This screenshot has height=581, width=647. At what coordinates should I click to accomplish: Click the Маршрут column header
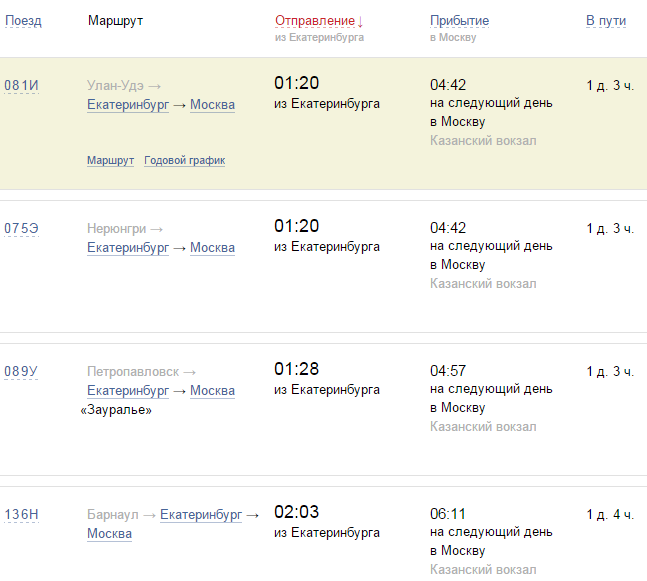[x=115, y=21]
